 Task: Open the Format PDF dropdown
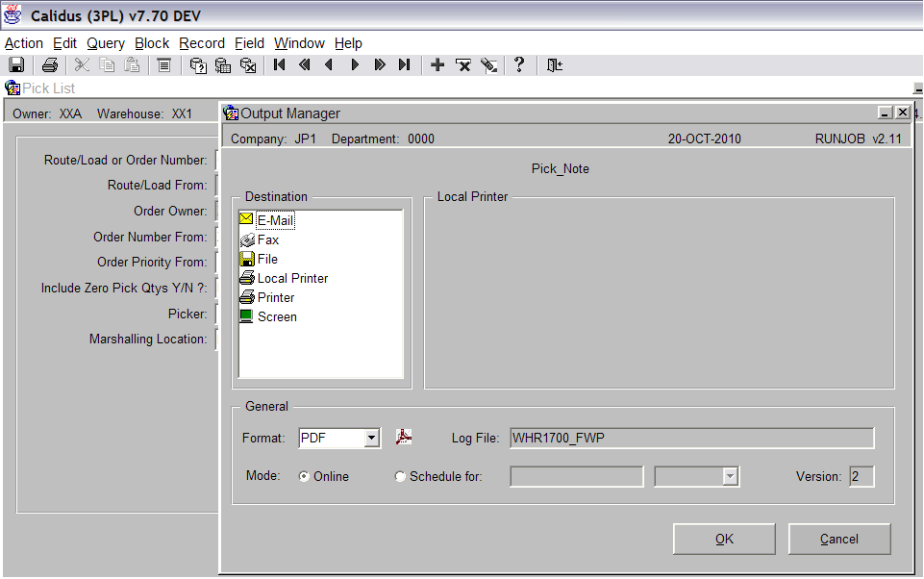pyautogui.click(x=371, y=438)
